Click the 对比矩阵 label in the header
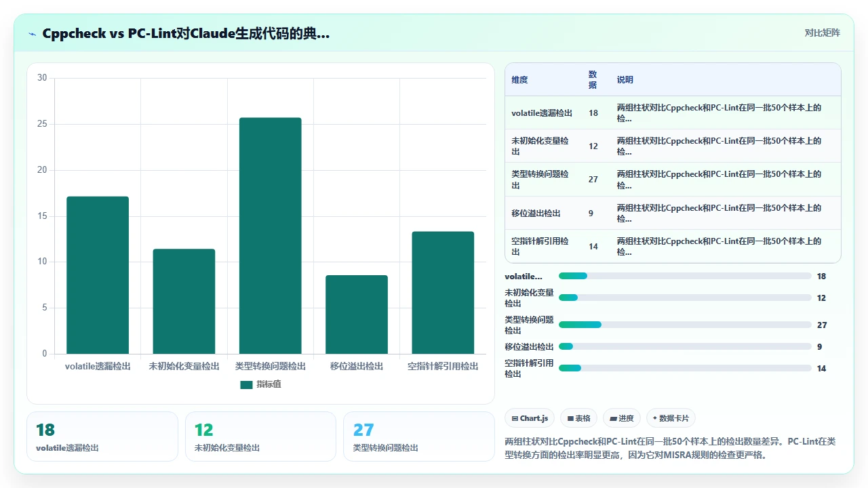Image resolution: width=868 pixels, height=488 pixels. (822, 33)
